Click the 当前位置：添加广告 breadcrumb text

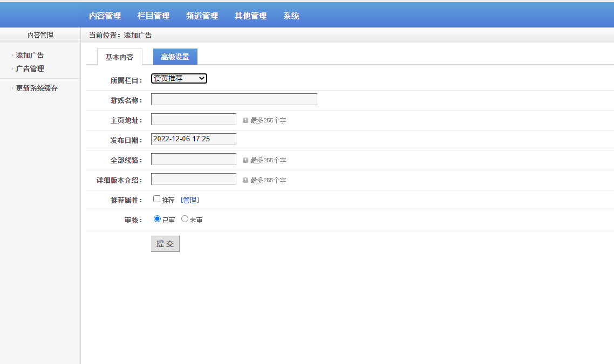pos(120,35)
